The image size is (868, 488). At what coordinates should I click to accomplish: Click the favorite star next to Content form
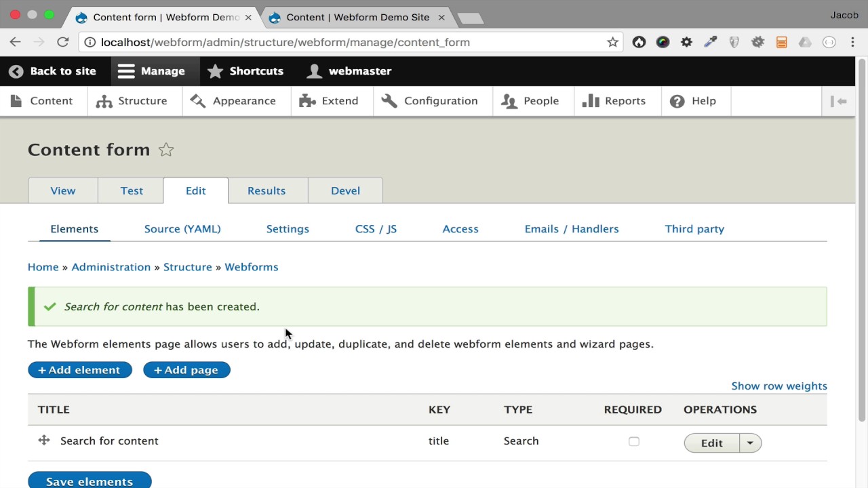point(166,150)
